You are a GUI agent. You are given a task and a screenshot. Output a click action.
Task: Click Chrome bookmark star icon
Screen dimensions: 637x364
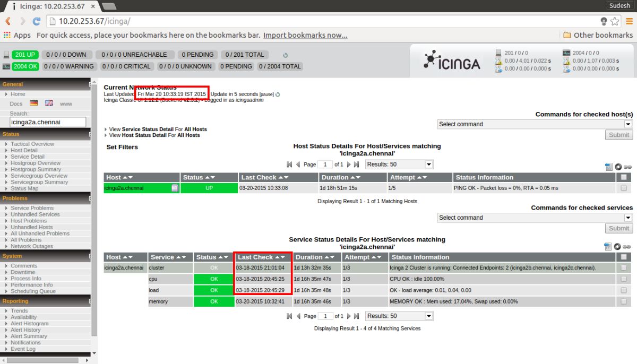[615, 21]
